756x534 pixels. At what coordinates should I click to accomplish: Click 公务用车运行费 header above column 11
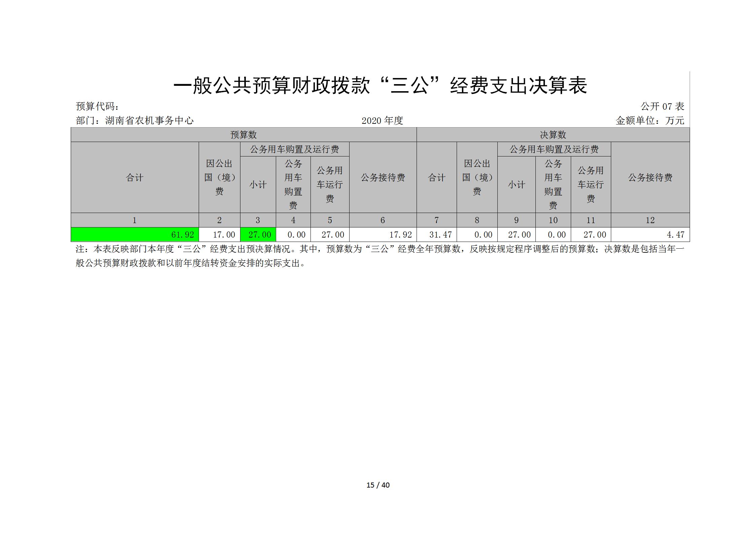(591, 184)
